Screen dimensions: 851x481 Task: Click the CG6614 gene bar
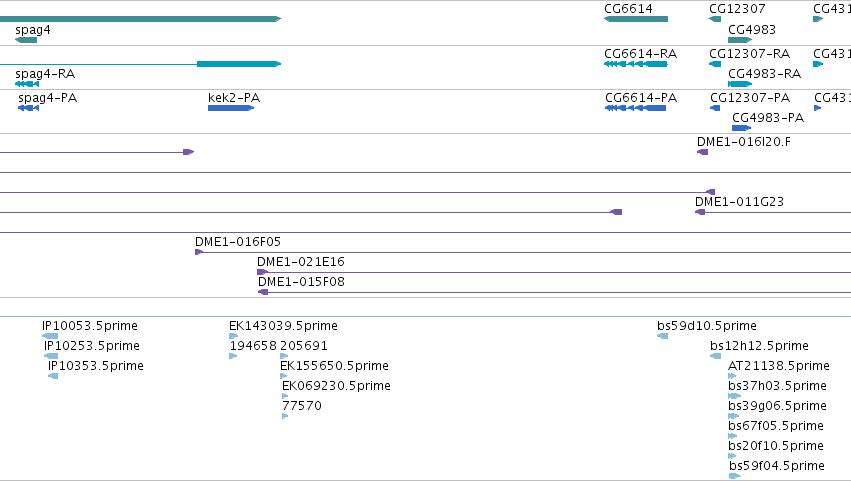coord(636,19)
